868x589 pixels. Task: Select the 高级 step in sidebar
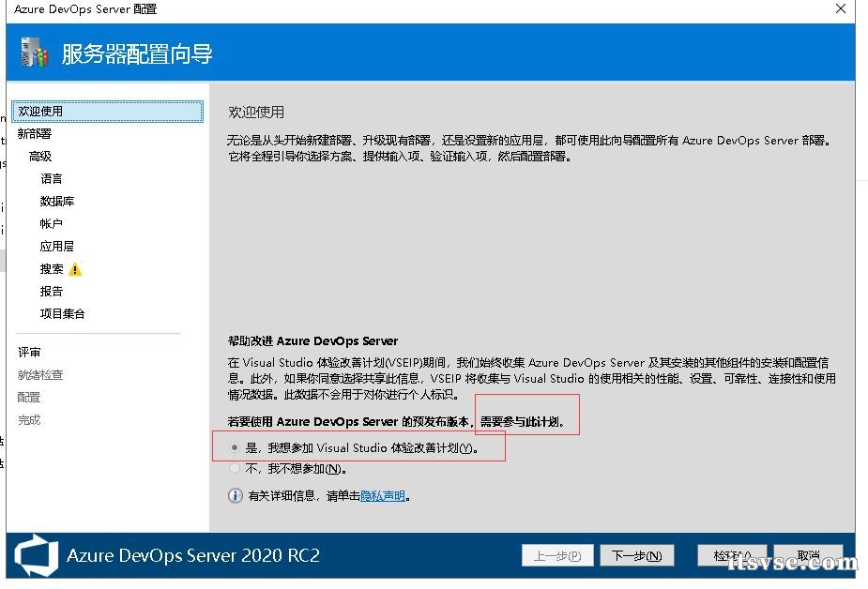[39, 156]
